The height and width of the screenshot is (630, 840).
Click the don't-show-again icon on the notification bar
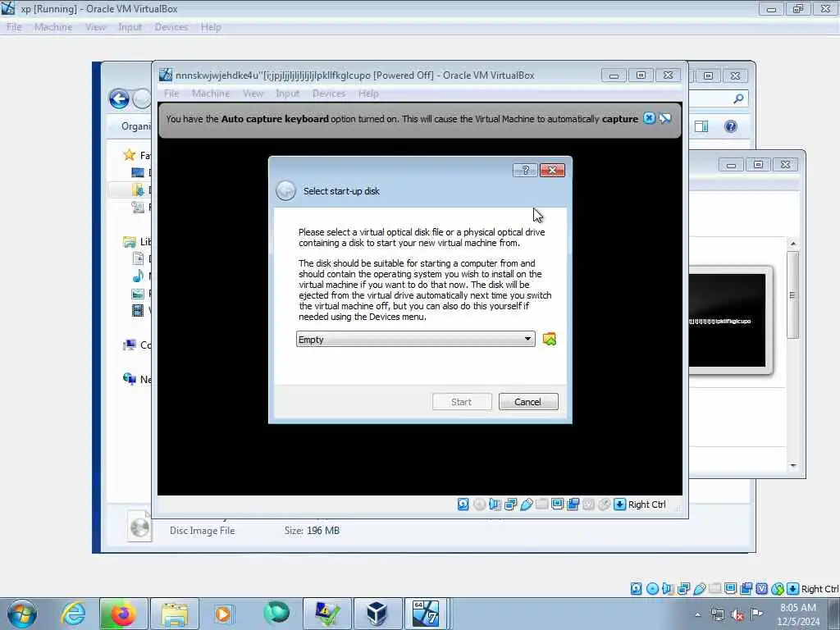point(664,118)
